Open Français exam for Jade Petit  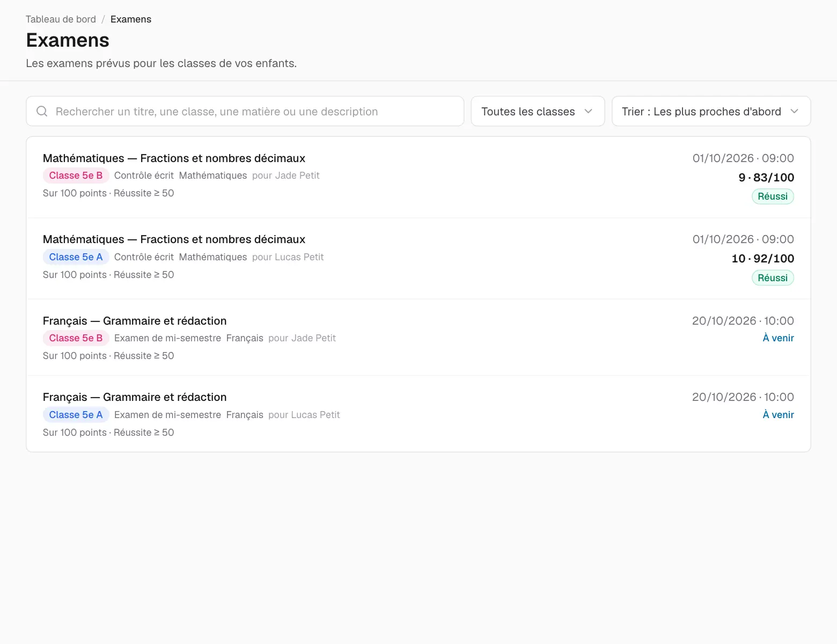click(x=418, y=338)
